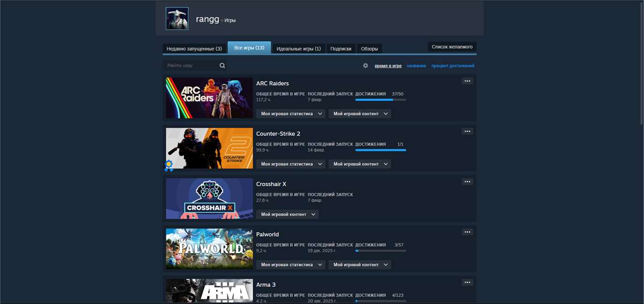Screen dimensions: 644x304
Task: Click Counter-Strike 2 last launch '14 февр.'
Action: [x=316, y=150]
